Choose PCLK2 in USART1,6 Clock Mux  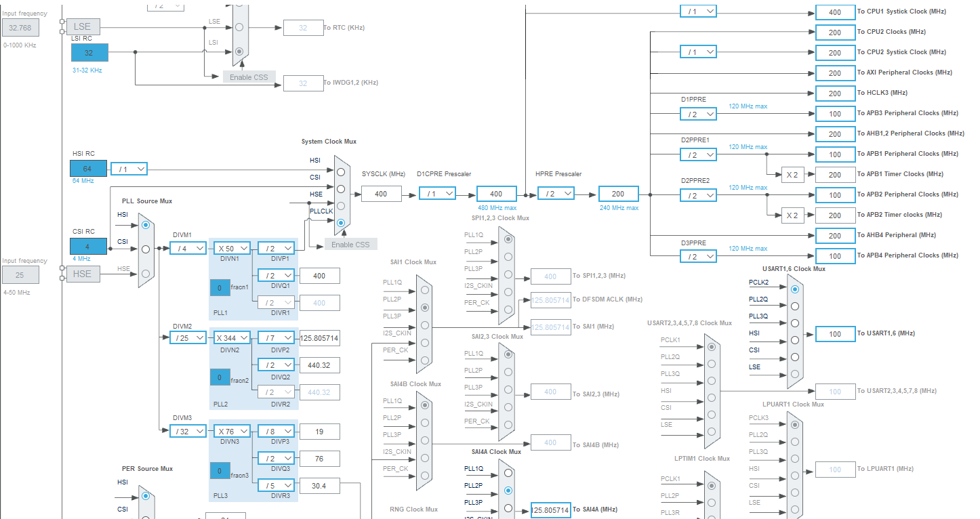(x=794, y=289)
